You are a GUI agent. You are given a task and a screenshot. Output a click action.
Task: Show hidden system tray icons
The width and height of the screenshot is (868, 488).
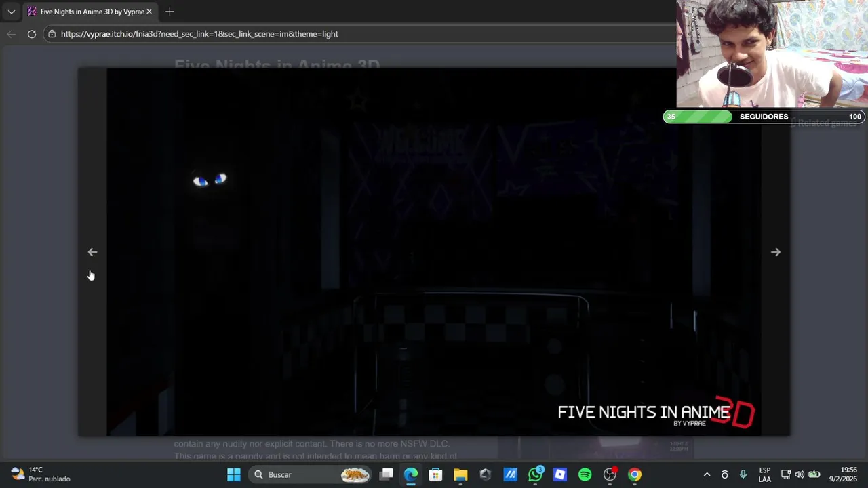pyautogui.click(x=707, y=474)
